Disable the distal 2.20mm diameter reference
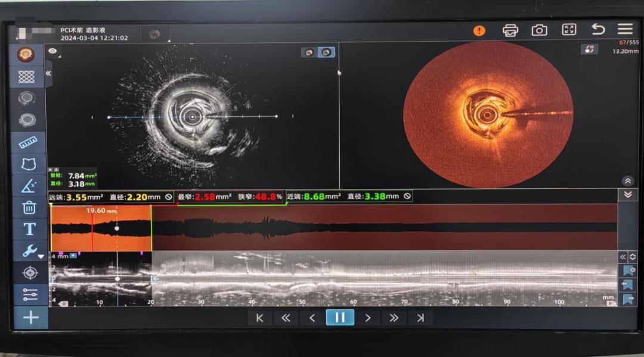The image size is (644, 357). pos(168,197)
